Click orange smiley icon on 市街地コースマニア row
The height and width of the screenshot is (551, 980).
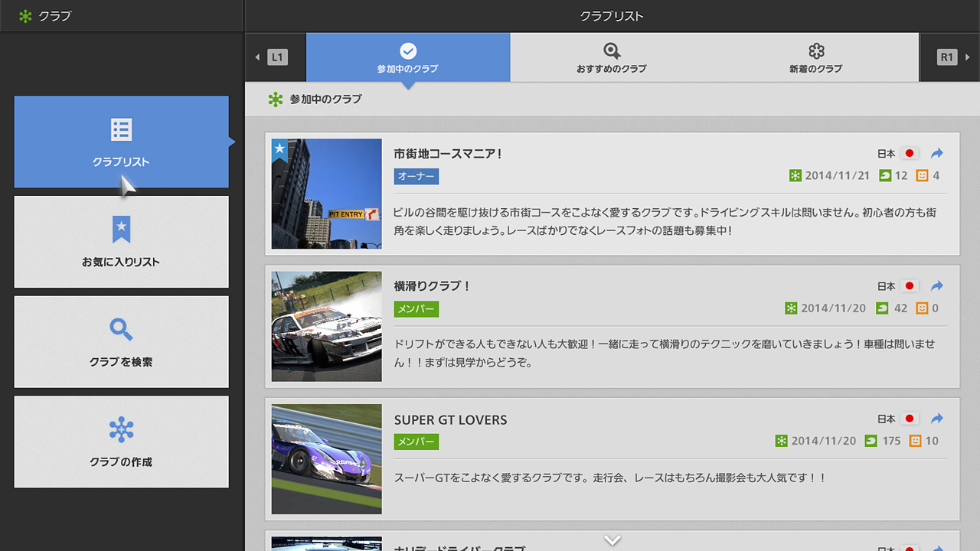point(922,176)
